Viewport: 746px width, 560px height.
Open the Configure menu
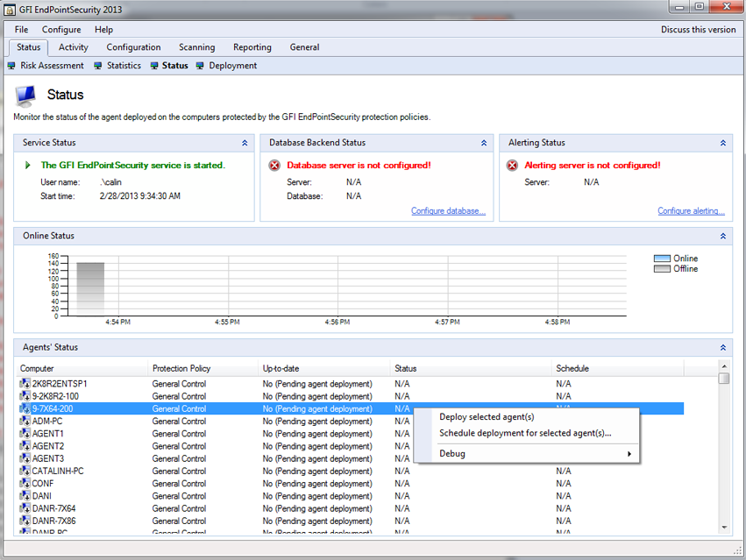61,30
